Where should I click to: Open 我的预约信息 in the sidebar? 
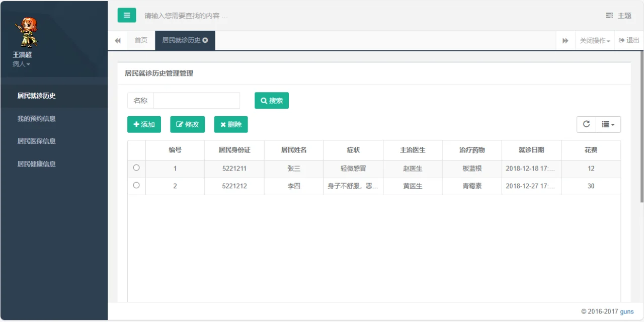tap(36, 119)
